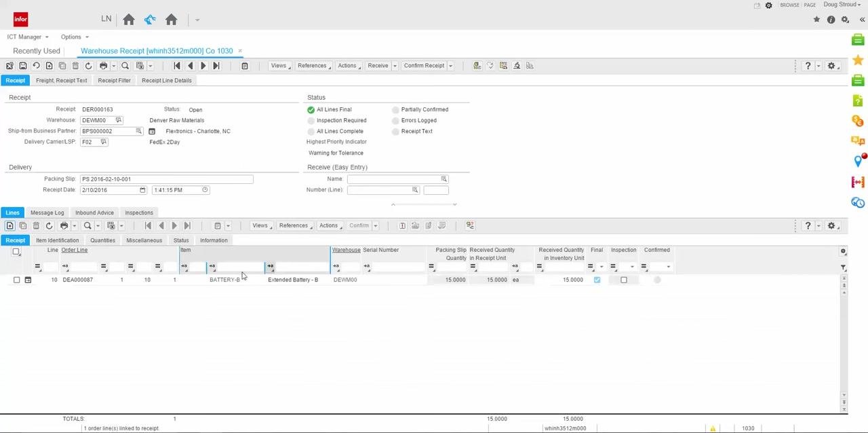Image resolution: width=868 pixels, height=433 pixels.
Task: Toggle the select-all checkbox in lines grid header
Action: coord(16,252)
